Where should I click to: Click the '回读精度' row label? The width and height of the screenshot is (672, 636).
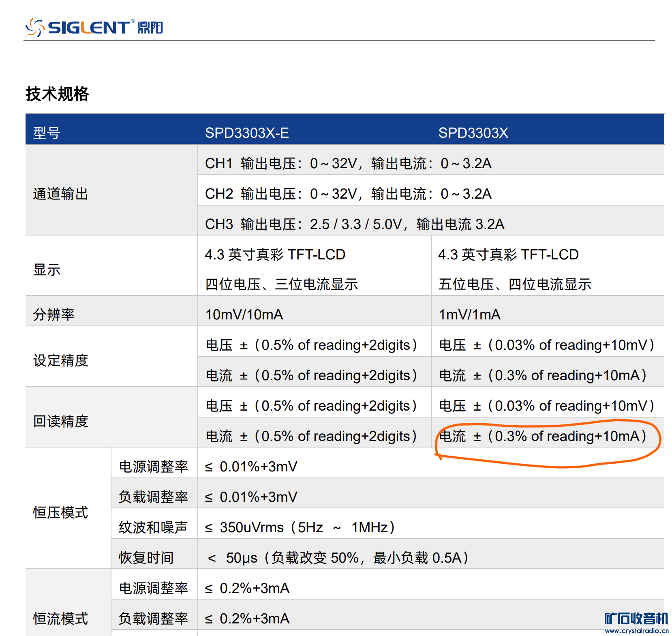pos(60,421)
